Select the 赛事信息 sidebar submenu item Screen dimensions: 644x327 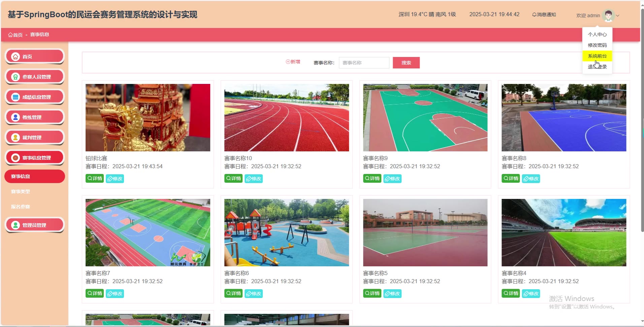tap(35, 176)
